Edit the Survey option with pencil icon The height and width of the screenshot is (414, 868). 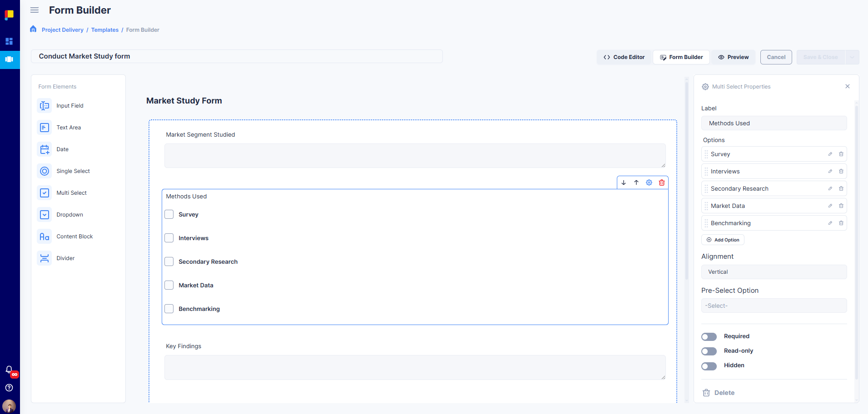(830, 154)
